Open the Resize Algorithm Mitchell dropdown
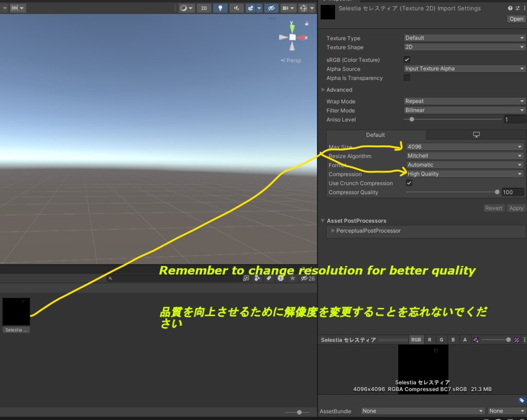Viewport: 527px width, 420px height. point(465,156)
